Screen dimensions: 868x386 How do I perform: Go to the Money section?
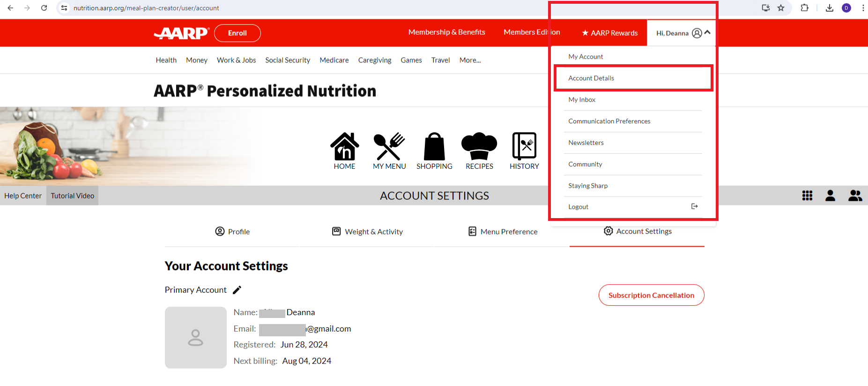(x=197, y=60)
